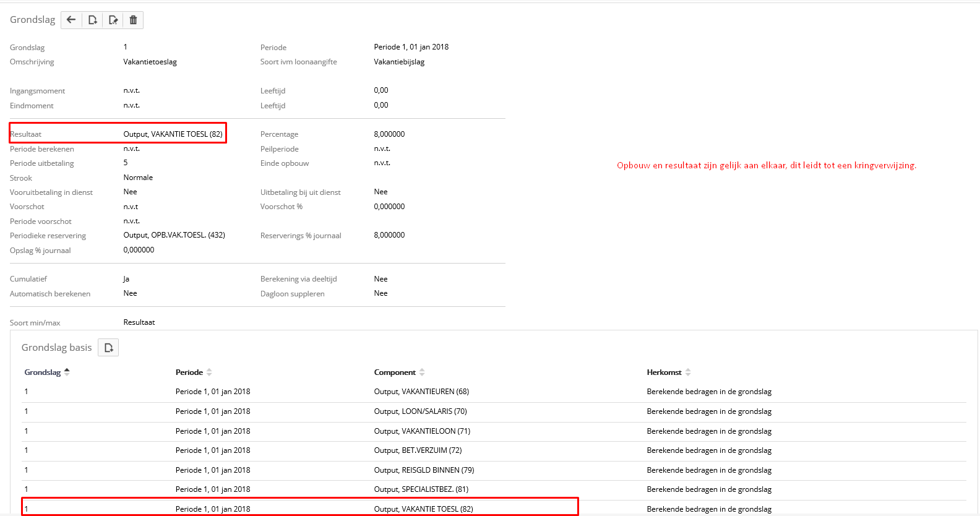This screenshot has height=516, width=980.
Task: Click the sort arrows next to Component column
Action: point(422,372)
